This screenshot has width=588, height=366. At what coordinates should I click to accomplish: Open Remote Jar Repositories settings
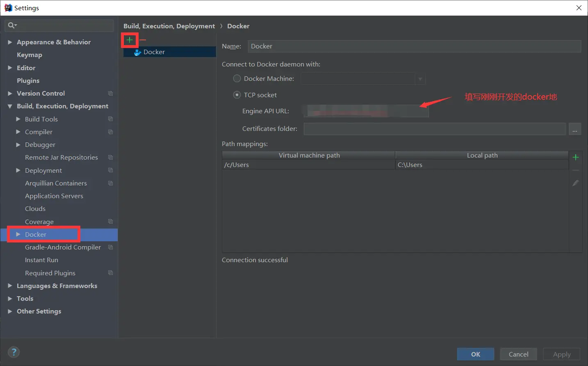click(62, 158)
